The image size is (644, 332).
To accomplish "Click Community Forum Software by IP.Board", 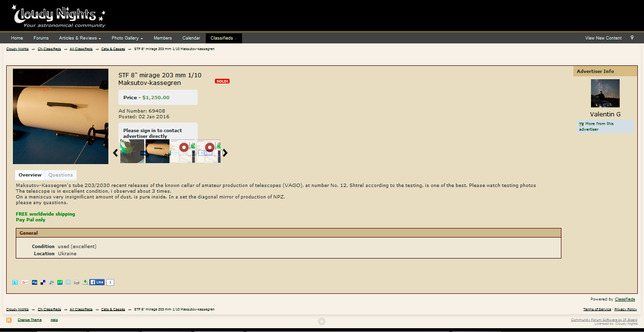I will 604,320.
